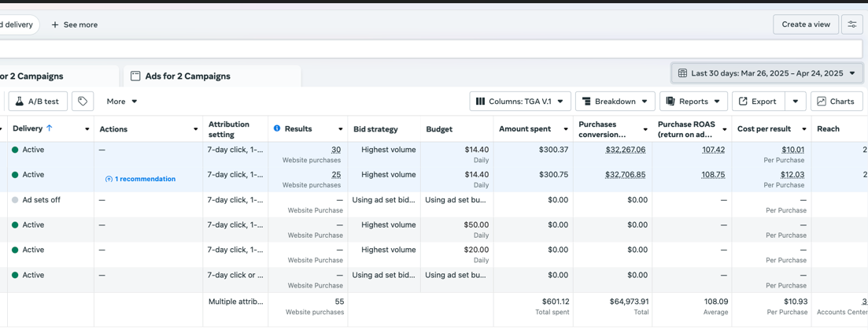Click Attribution setting column header
This screenshot has height=330, width=868.
pos(229,129)
